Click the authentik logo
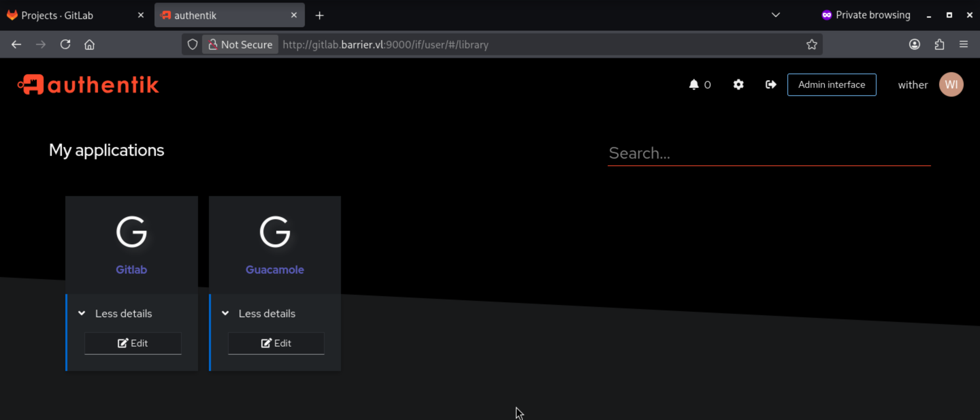Screen dimensions: 980x420 click(x=88, y=84)
